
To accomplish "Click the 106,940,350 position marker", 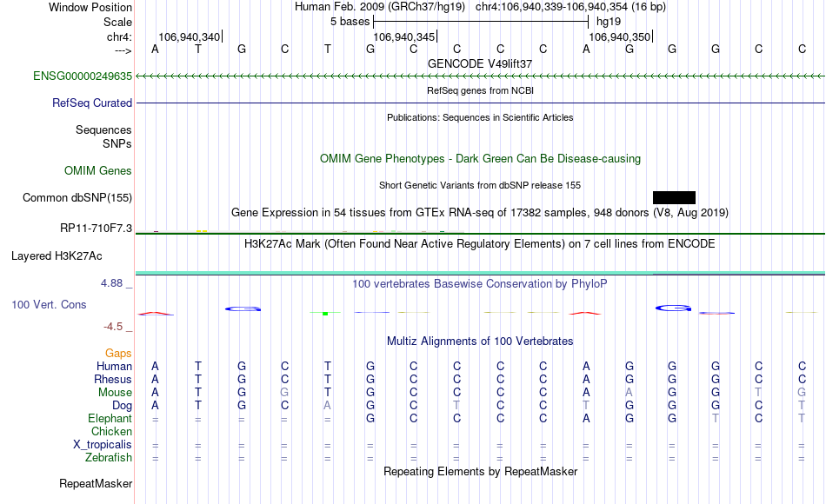I will [620, 36].
